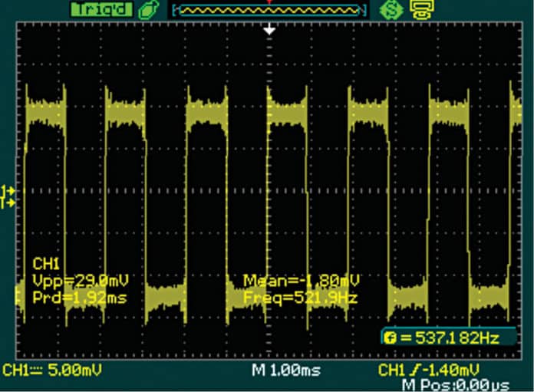Click the M Pos:0.00µs readout
Viewport: 534px width, 392px height.
[456, 386]
